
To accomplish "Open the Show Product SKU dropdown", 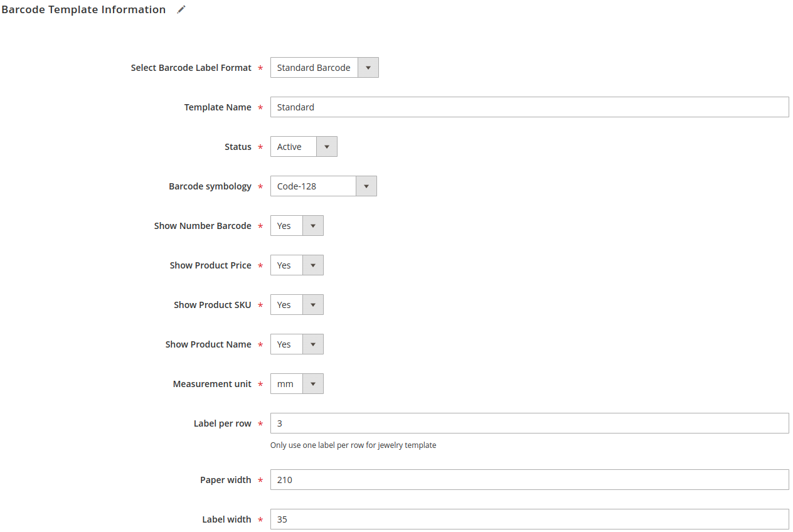I will point(297,305).
